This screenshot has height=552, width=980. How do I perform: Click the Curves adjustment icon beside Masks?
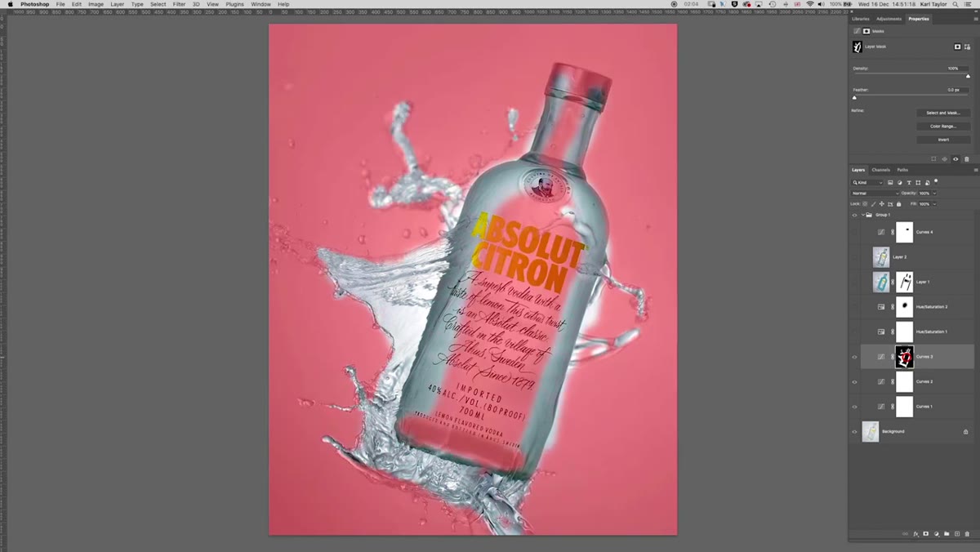(857, 31)
